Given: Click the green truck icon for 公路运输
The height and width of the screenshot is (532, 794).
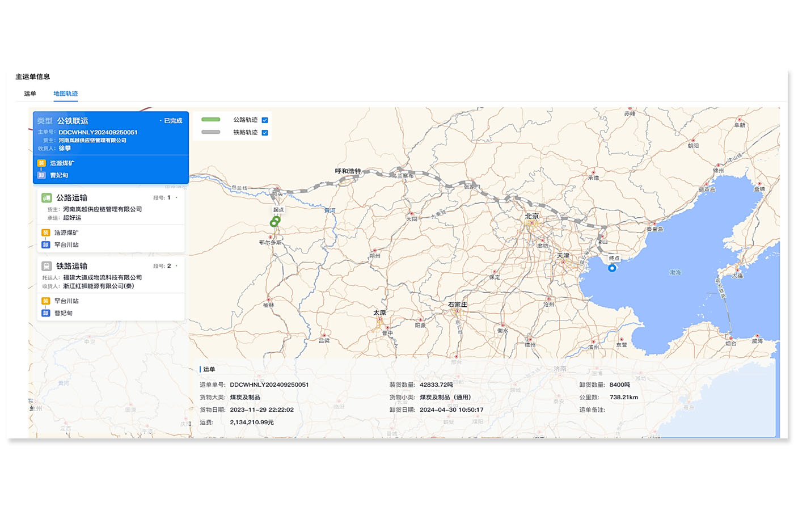Looking at the screenshot, I should pos(47,198).
